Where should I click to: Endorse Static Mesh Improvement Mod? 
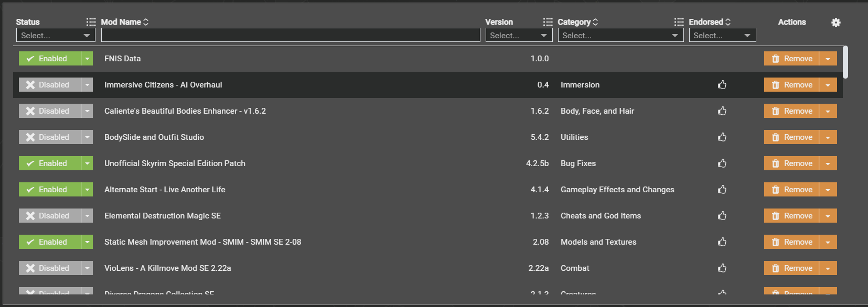click(x=722, y=242)
